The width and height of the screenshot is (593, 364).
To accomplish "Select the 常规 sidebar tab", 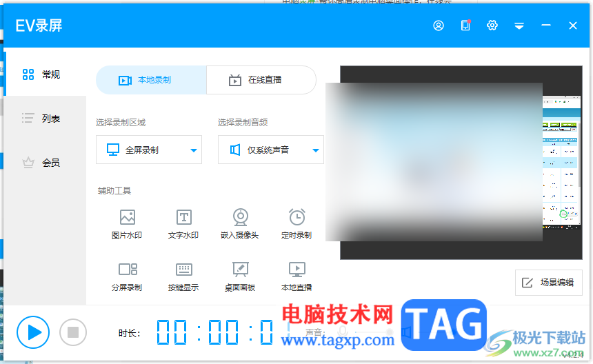I will pos(46,74).
